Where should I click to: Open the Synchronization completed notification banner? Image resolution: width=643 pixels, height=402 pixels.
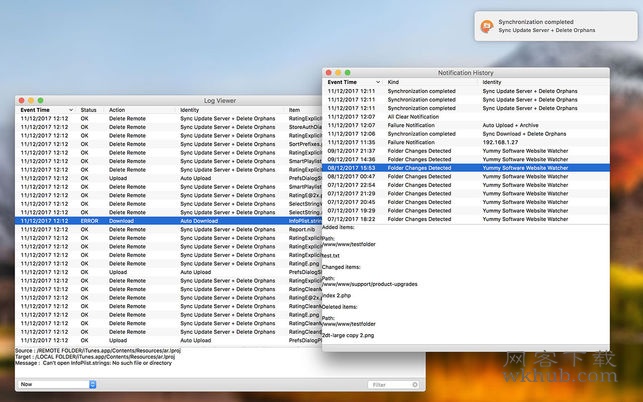pos(556,26)
